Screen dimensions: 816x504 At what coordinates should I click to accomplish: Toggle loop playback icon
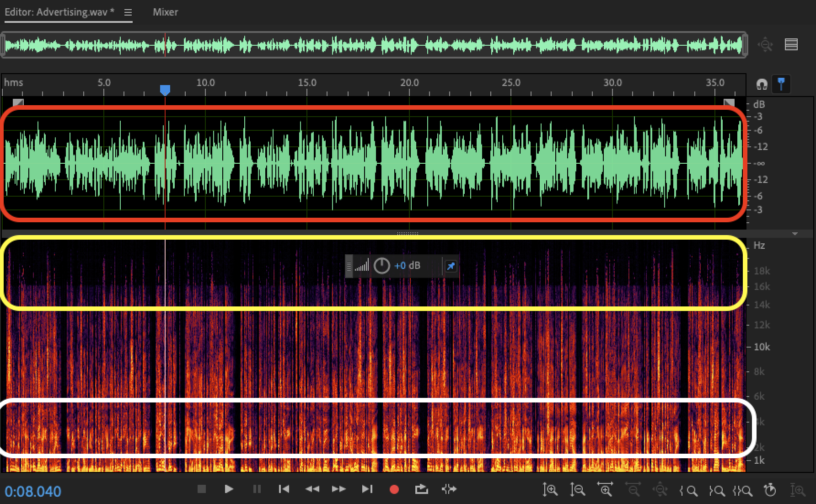point(421,489)
